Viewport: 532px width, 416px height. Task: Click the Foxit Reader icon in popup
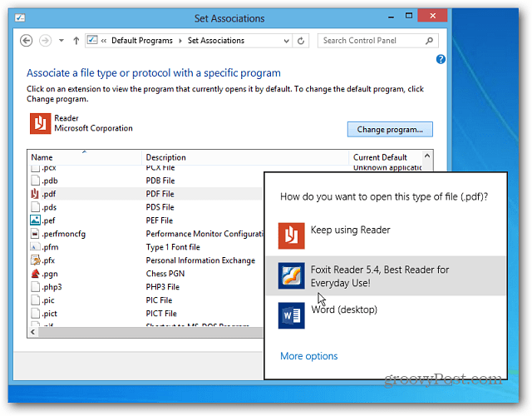click(292, 275)
